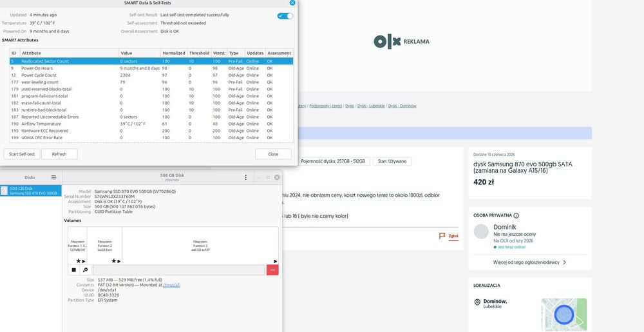Delete selected partition using red minus button
Image resolution: width=644 pixels, height=332 pixels.
(x=272, y=270)
